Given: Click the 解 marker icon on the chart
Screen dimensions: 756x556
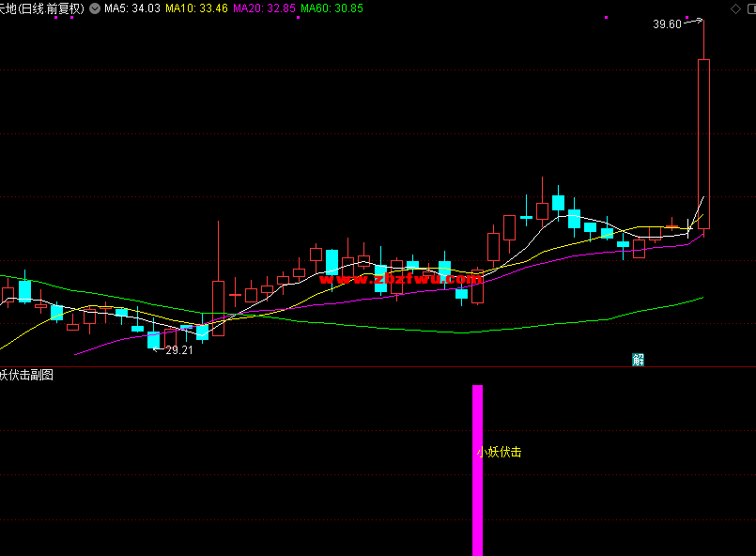Looking at the screenshot, I should [638, 360].
